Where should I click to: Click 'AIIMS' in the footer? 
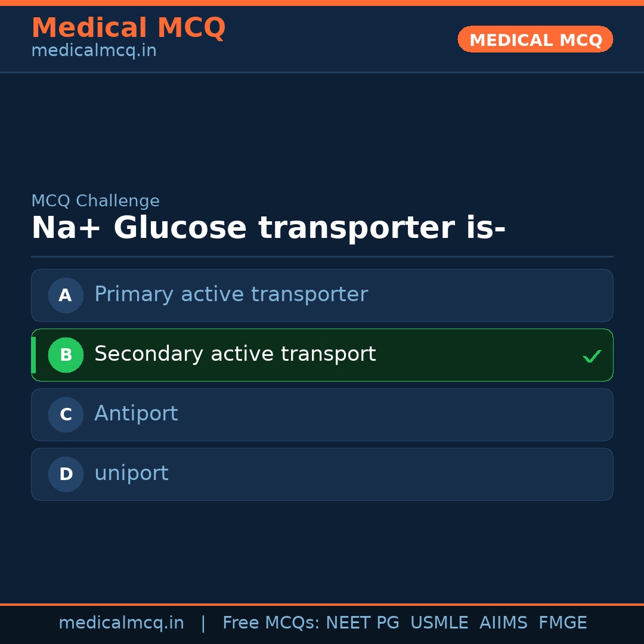(503, 623)
